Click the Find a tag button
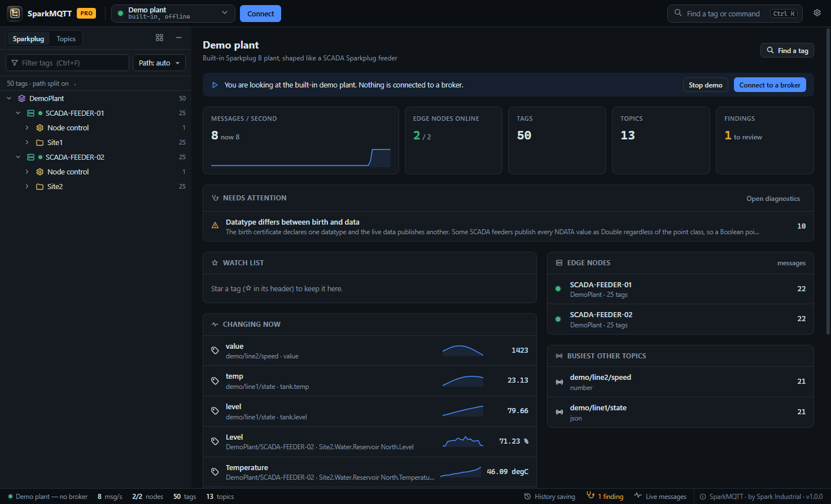831x504 pixels. coord(787,50)
